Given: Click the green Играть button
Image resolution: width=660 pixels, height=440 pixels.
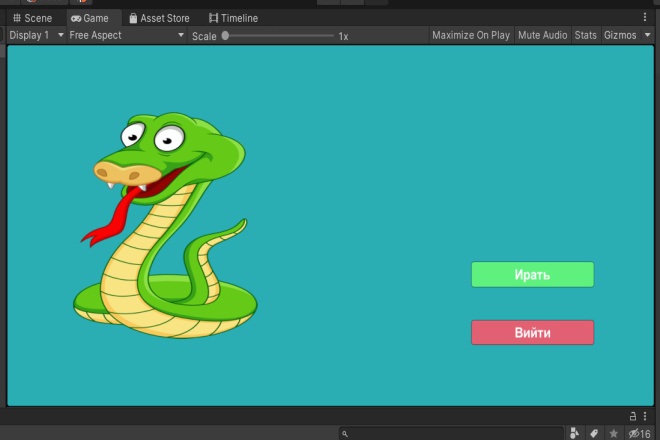Looking at the screenshot, I should (532, 275).
